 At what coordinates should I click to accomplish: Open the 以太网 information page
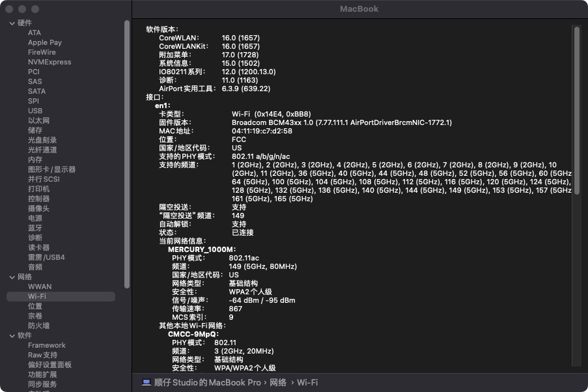39,120
